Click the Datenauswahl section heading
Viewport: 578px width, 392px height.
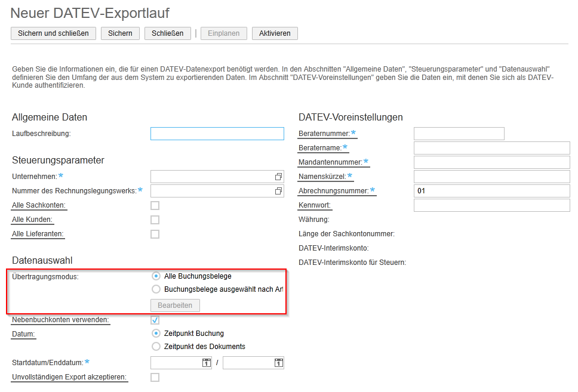point(42,261)
